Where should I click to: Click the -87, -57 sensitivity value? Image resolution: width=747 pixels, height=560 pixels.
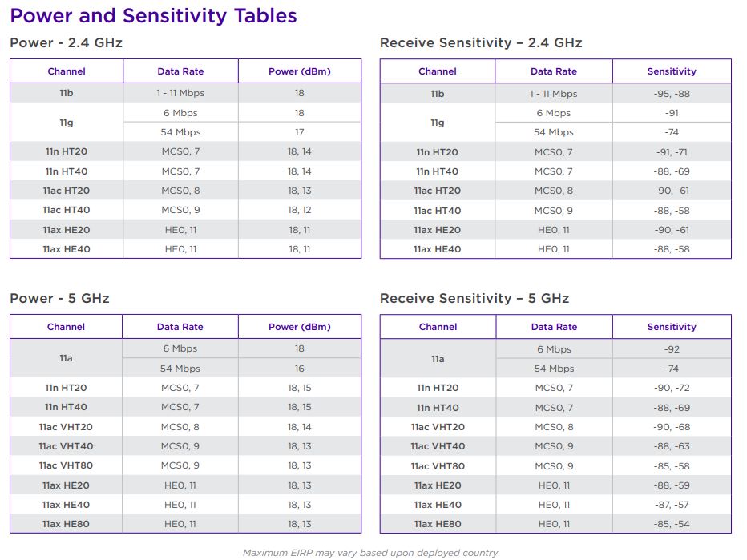tap(672, 505)
